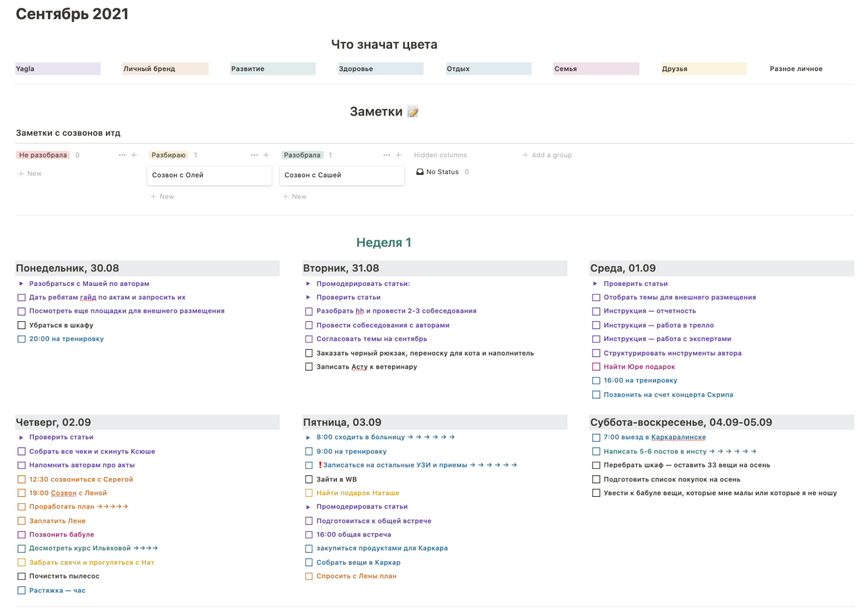
Task: Click the No Status inbox icon
Action: [x=419, y=172]
